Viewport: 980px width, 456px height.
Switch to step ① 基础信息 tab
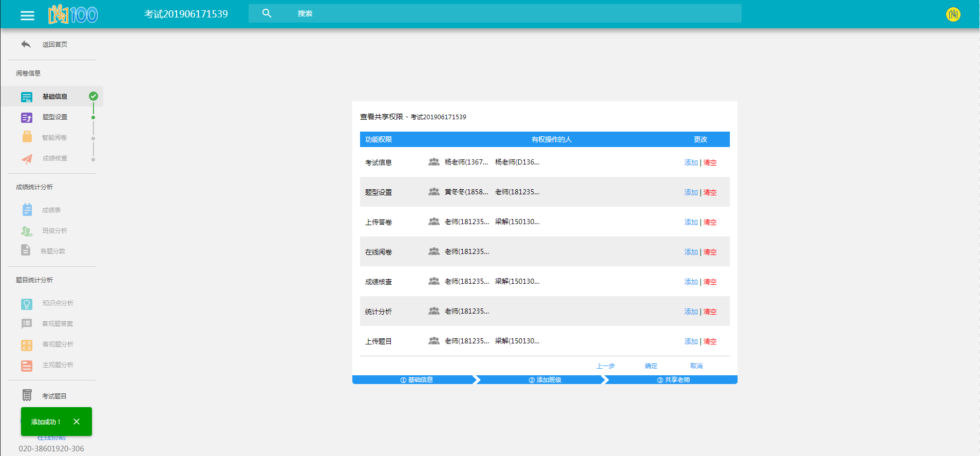pyautogui.click(x=416, y=380)
